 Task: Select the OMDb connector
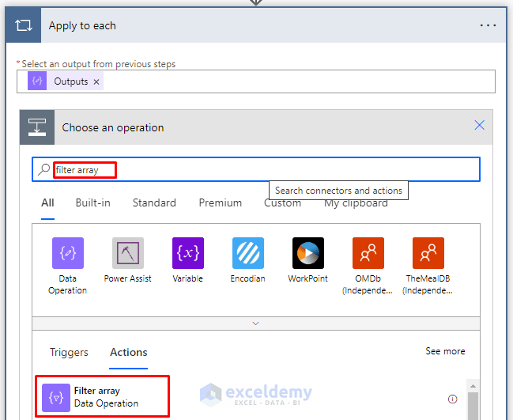pyautogui.click(x=368, y=266)
